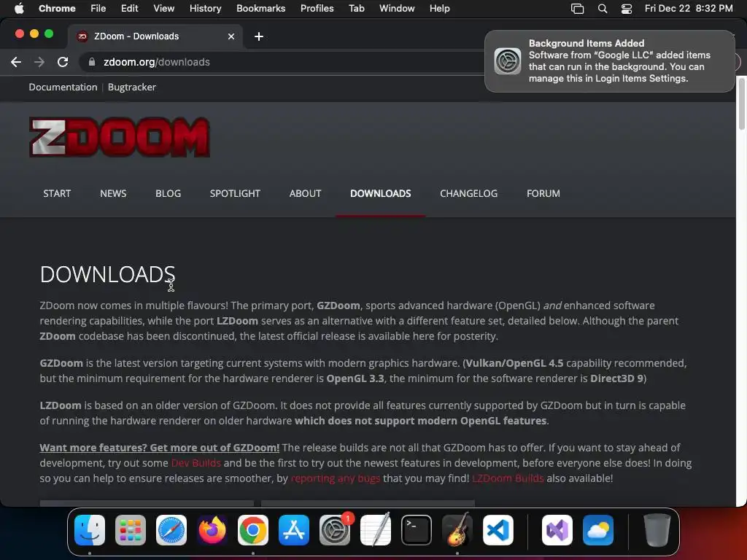Open the Chrome File menu
Viewport: 747px width, 560px height.
98,8
